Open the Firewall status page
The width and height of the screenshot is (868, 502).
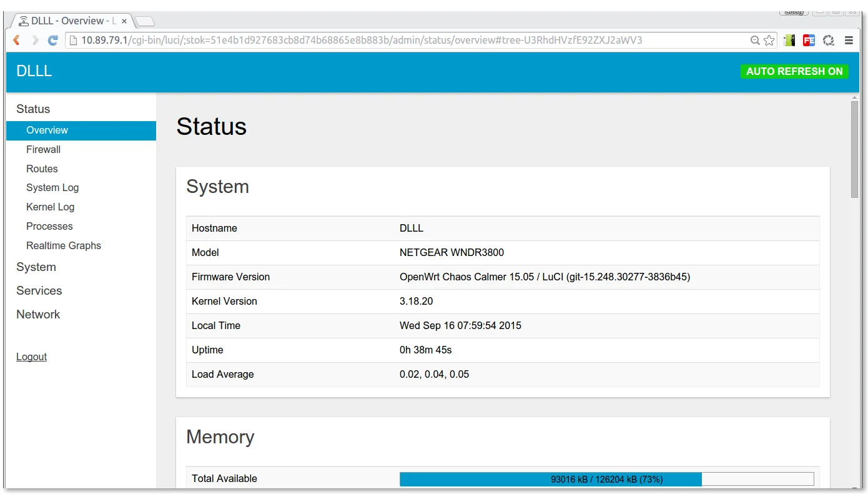pos(43,150)
